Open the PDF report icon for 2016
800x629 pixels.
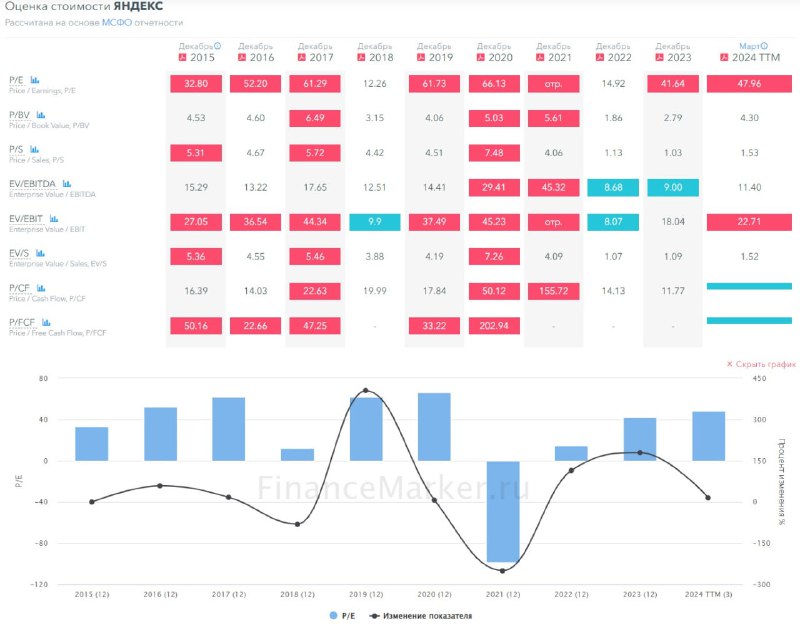click(x=242, y=57)
